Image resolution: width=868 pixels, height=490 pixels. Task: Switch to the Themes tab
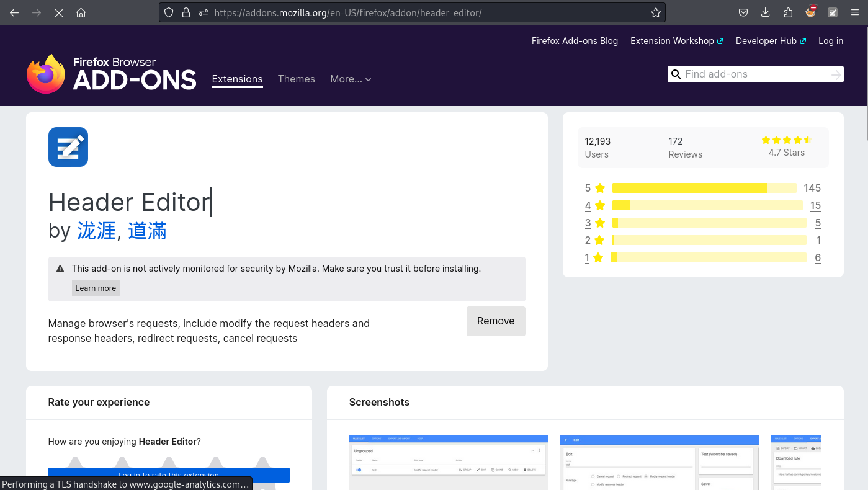click(297, 79)
